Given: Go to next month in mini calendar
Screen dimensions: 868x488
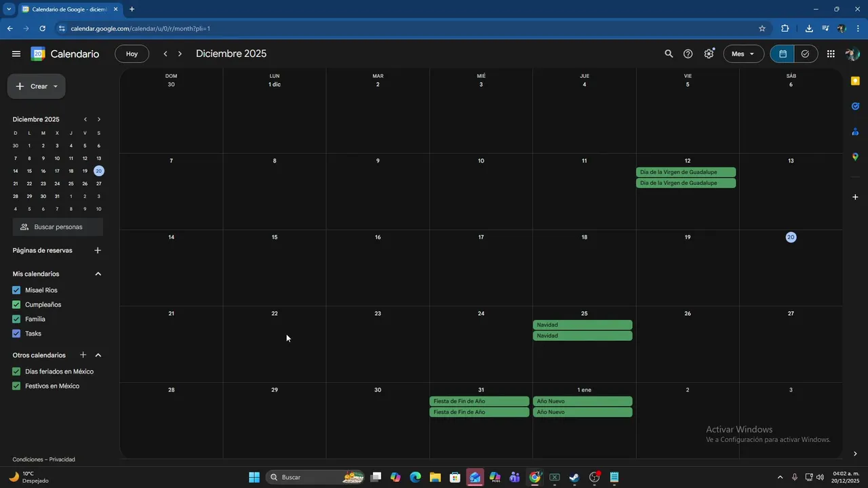Looking at the screenshot, I should pos(99,119).
